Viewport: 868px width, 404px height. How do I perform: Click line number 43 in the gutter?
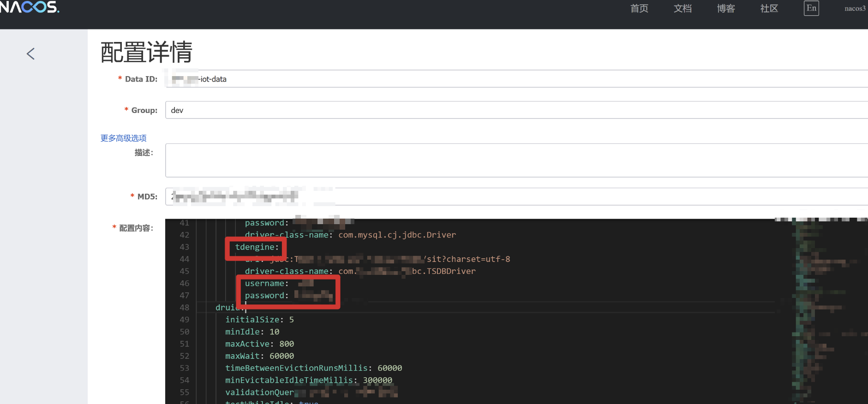pos(184,247)
